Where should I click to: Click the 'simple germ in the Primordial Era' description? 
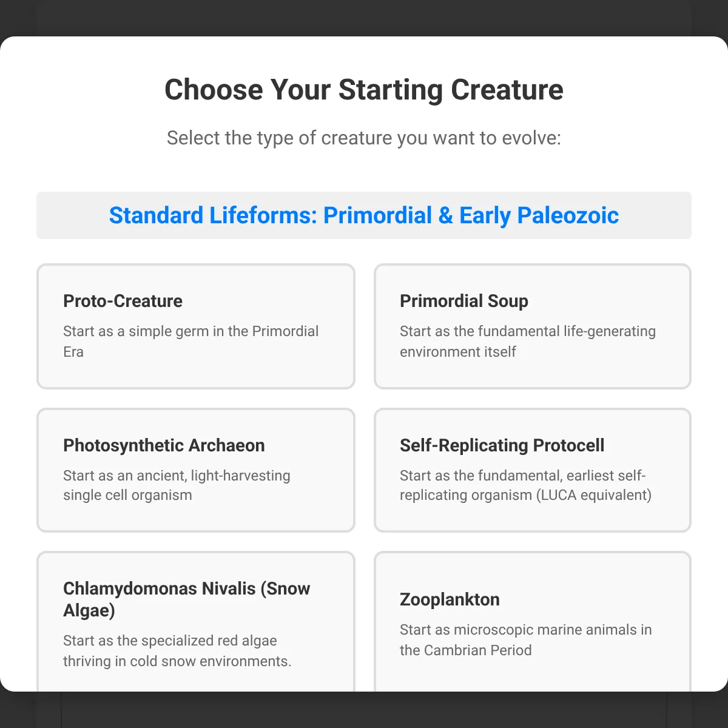(190, 342)
